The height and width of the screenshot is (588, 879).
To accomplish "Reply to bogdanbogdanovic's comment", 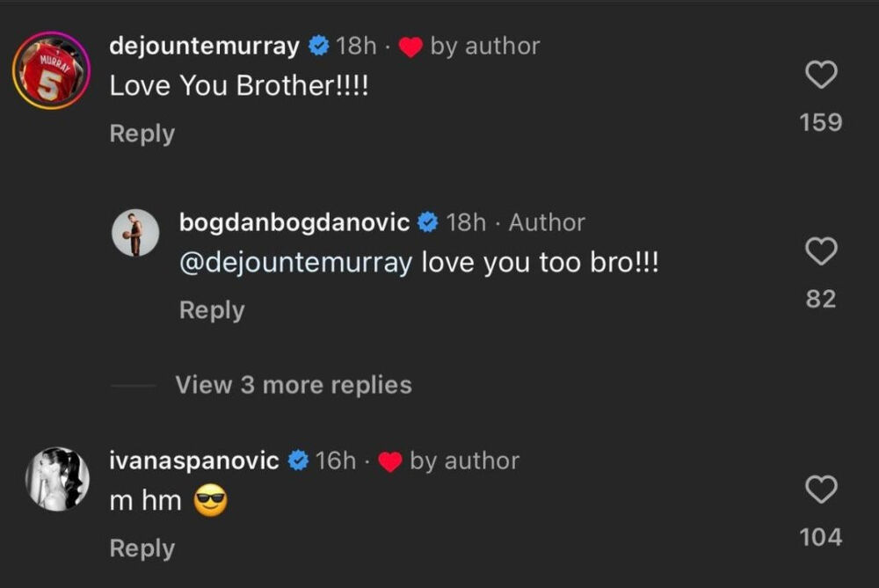I will coord(212,310).
